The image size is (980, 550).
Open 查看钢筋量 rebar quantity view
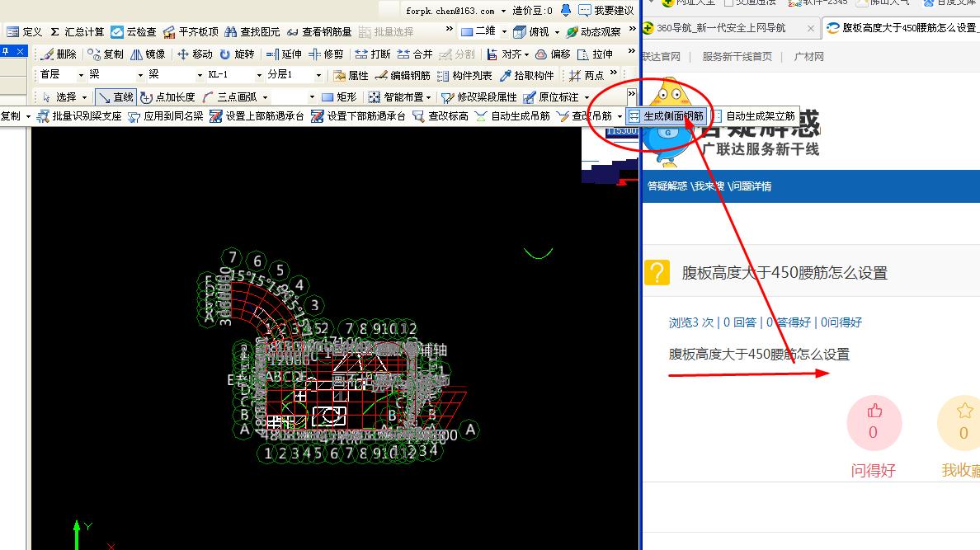(x=318, y=32)
